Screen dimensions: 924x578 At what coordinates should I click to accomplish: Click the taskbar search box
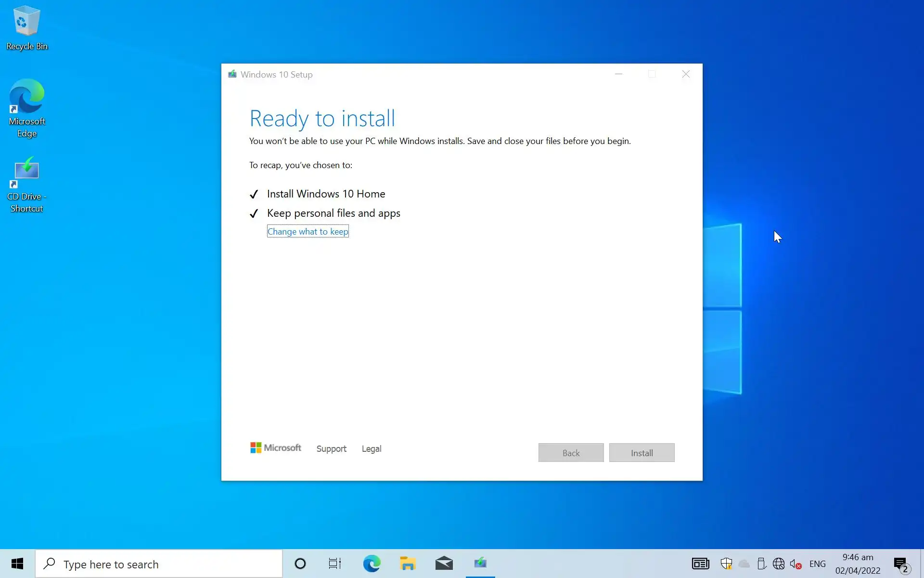click(159, 564)
